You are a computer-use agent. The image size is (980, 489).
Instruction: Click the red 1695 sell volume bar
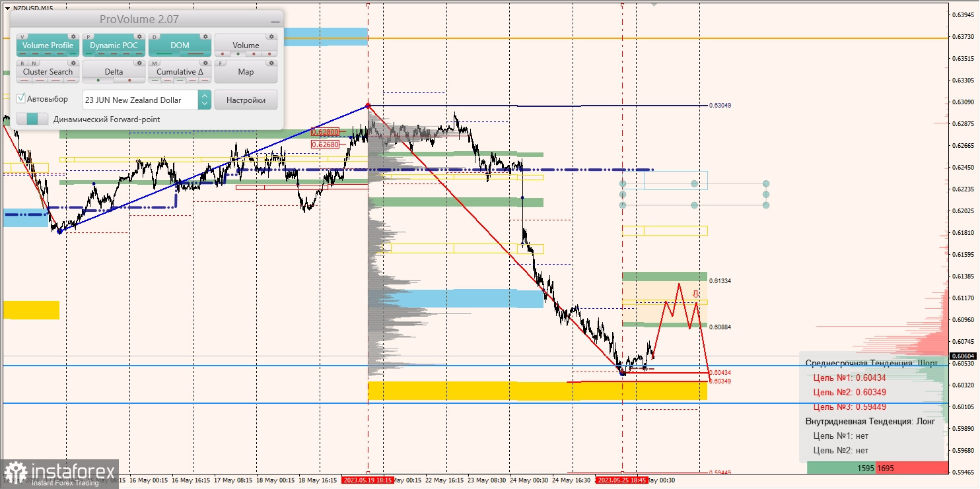(913, 468)
